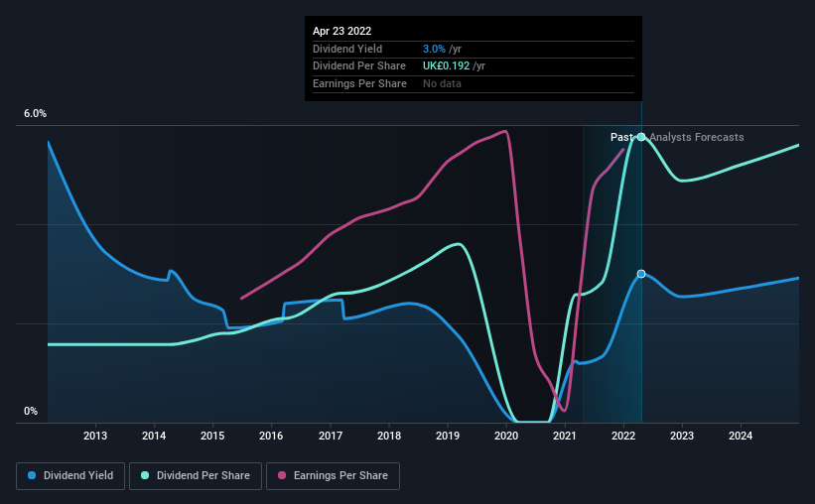The width and height of the screenshot is (815, 504).
Task: Click the Past label on chart
Action: pyautogui.click(x=621, y=137)
